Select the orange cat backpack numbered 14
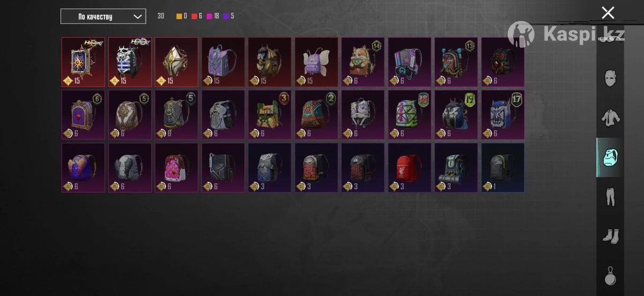Viewport: 644px width, 296px height. [x=363, y=62]
